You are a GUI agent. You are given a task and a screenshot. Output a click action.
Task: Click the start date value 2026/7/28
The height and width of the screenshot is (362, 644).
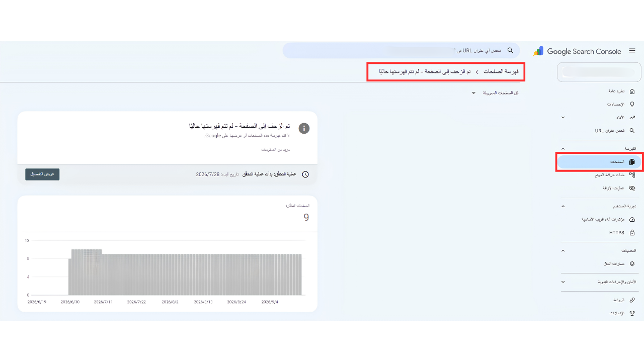[208, 174]
